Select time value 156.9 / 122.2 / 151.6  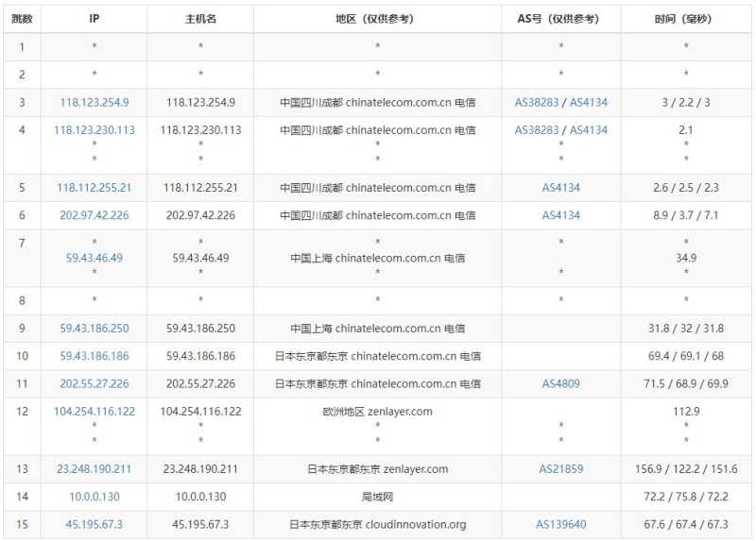[x=686, y=468]
